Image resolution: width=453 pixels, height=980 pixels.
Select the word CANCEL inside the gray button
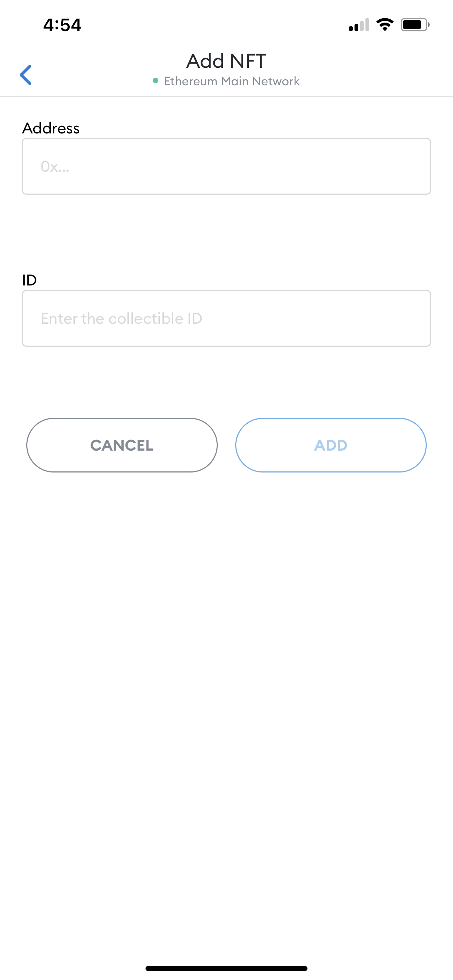click(x=122, y=446)
